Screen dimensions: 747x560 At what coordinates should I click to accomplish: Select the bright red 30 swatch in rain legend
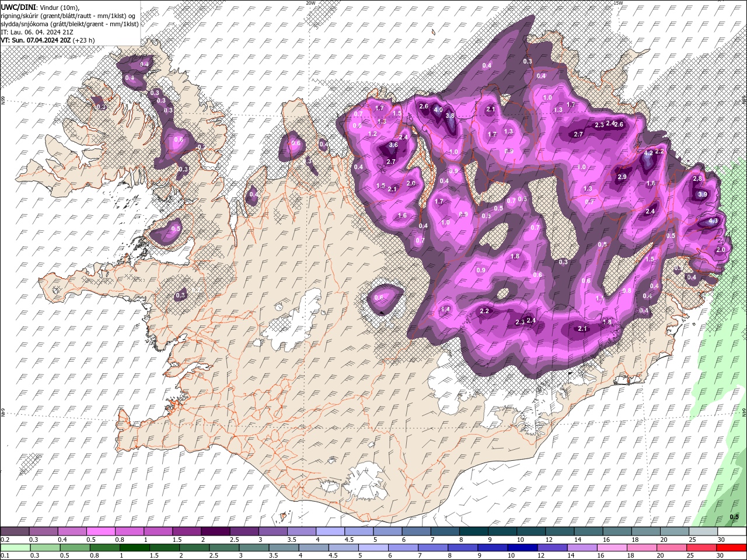(732, 548)
